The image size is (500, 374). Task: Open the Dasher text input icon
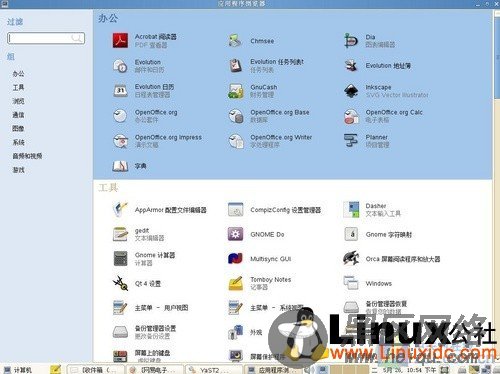351,209
